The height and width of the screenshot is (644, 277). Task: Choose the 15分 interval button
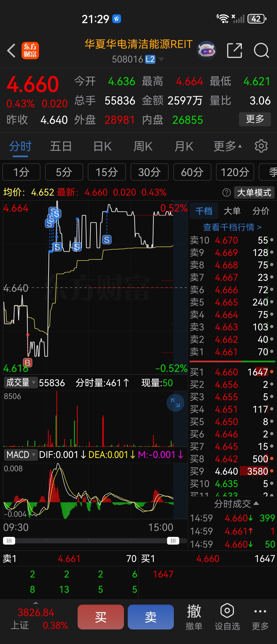point(107,172)
